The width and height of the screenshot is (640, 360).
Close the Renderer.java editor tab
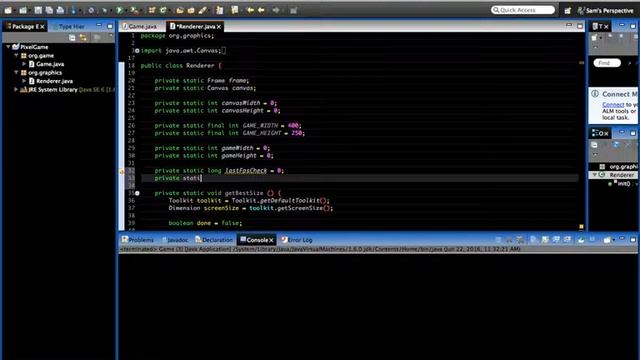219,27
